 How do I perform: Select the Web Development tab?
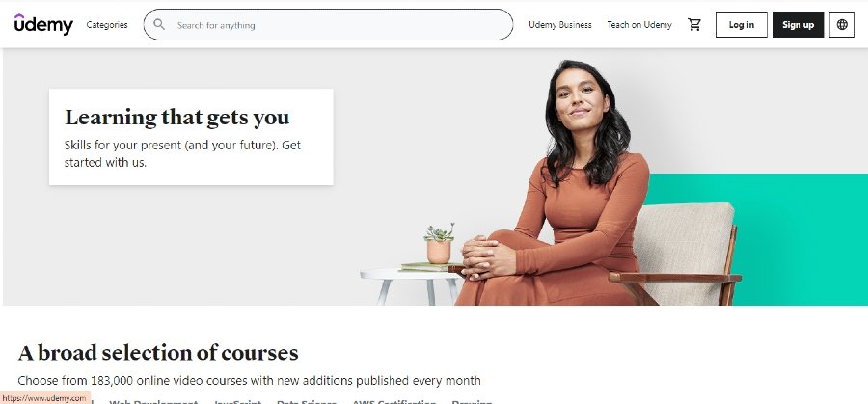[153, 401]
